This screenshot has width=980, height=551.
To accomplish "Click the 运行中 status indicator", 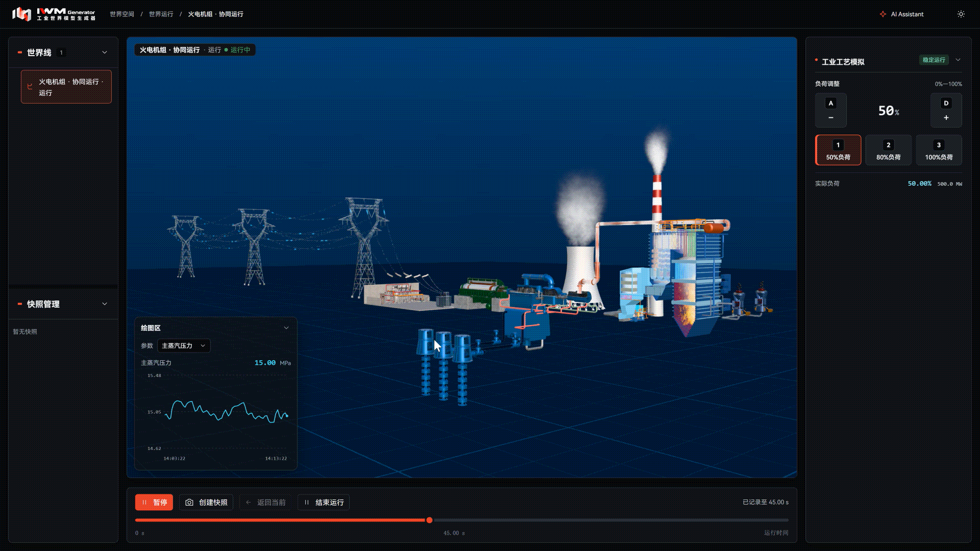I will pyautogui.click(x=237, y=50).
